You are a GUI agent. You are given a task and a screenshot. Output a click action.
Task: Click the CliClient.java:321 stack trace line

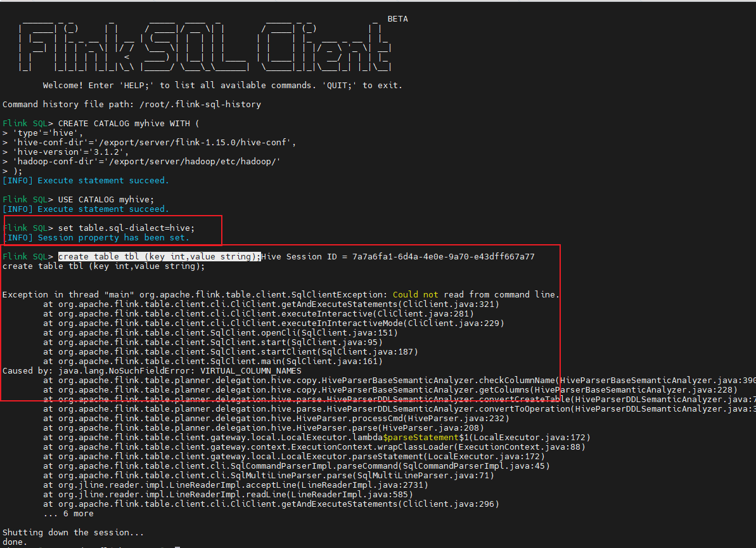[271, 304]
